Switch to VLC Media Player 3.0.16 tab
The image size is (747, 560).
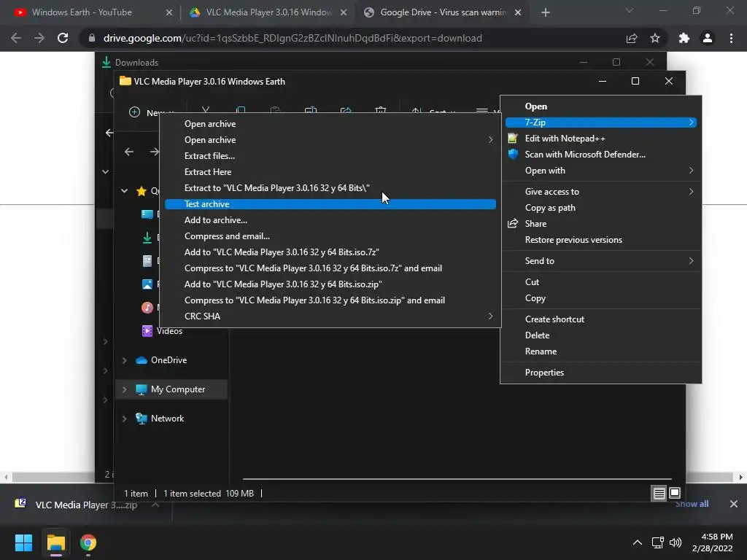[267, 12]
